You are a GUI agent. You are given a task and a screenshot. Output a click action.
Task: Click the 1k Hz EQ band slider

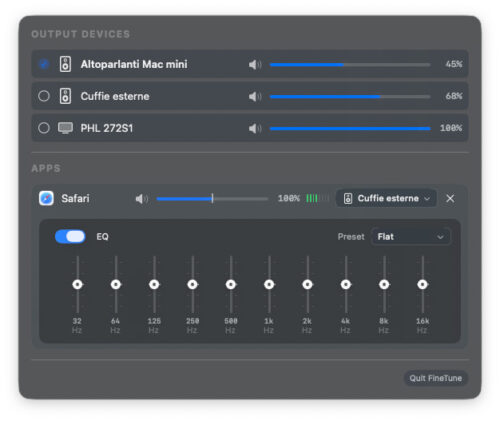point(269,284)
